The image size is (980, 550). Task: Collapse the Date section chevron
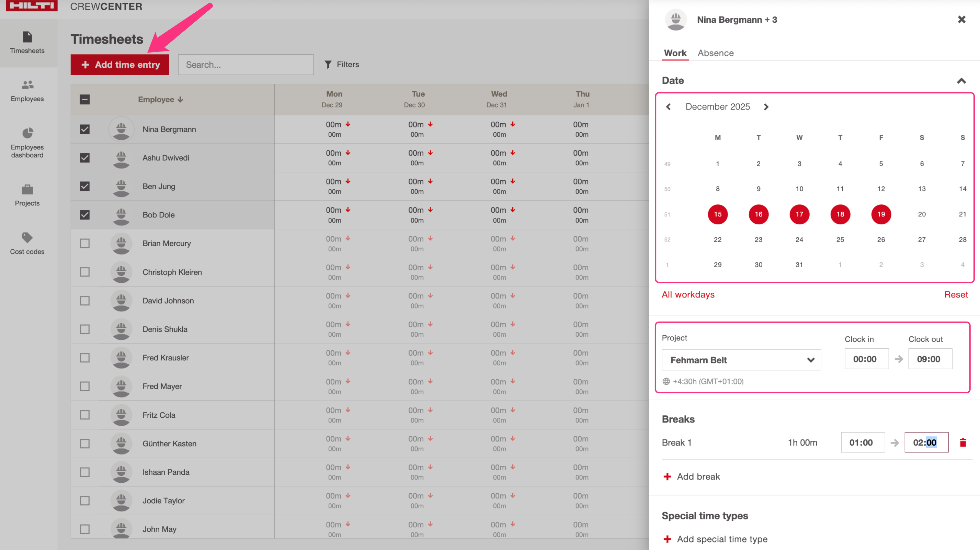point(961,81)
